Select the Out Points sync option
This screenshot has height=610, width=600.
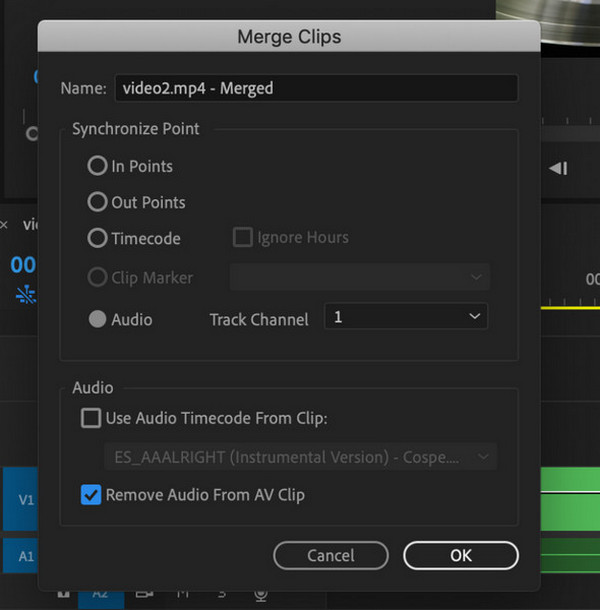(97, 202)
